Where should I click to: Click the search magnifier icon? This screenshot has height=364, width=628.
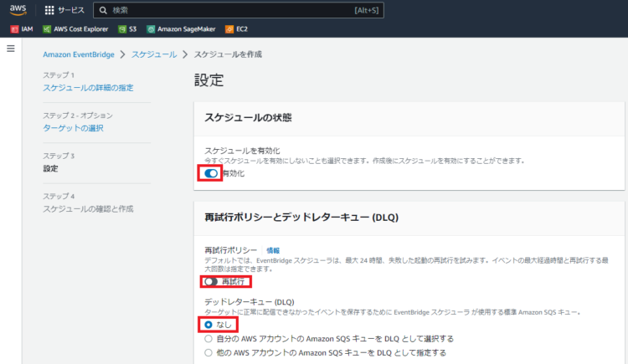[103, 10]
